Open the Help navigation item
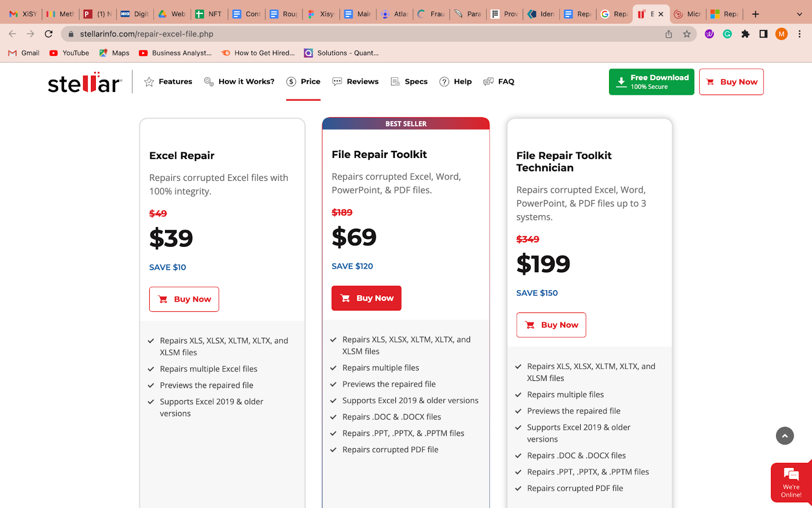The image size is (812, 508). click(x=455, y=82)
